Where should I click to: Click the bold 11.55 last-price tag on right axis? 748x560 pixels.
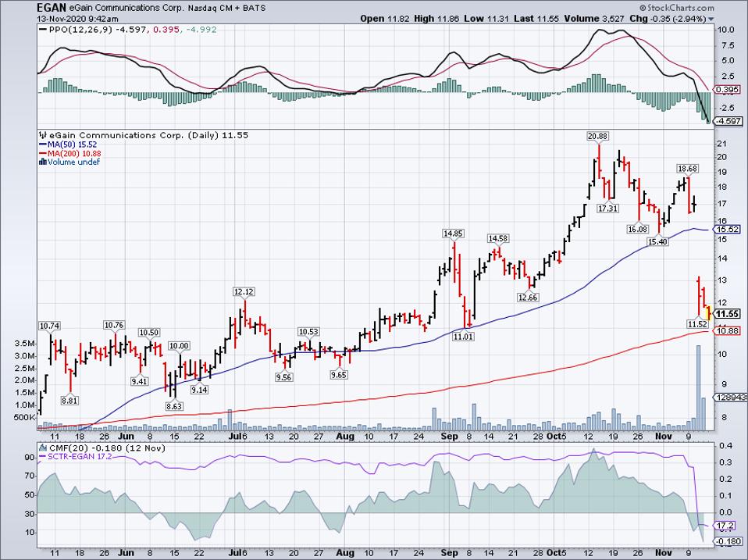pyautogui.click(x=728, y=314)
